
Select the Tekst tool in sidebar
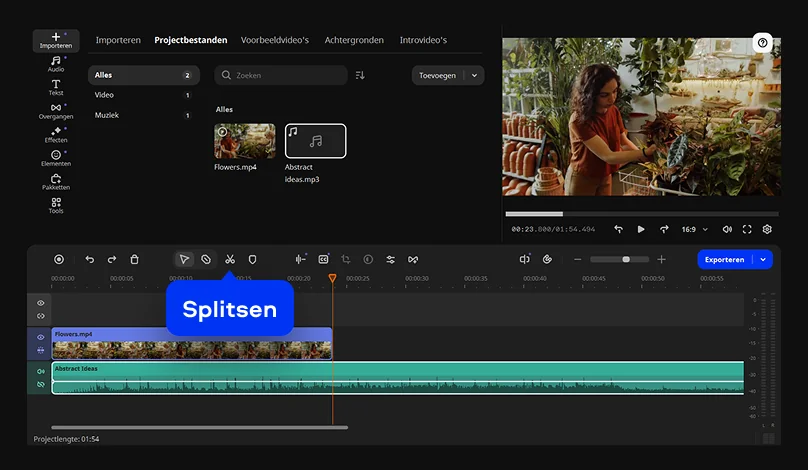(x=56, y=87)
